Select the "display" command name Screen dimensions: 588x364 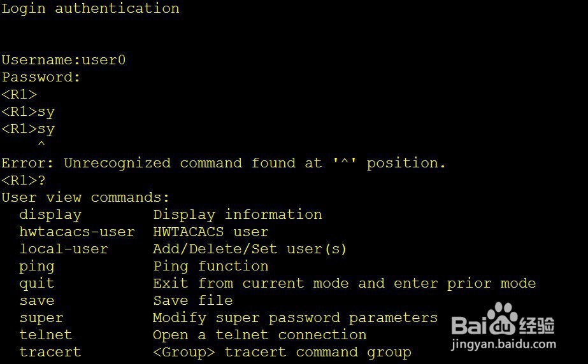click(x=50, y=214)
